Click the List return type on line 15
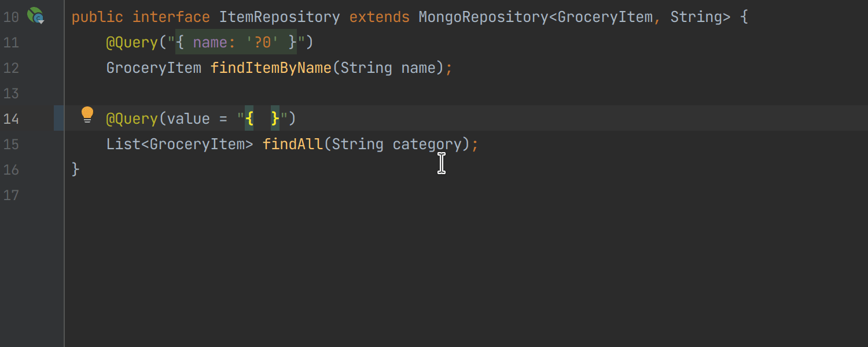Image resolution: width=868 pixels, height=347 pixels. [123, 144]
